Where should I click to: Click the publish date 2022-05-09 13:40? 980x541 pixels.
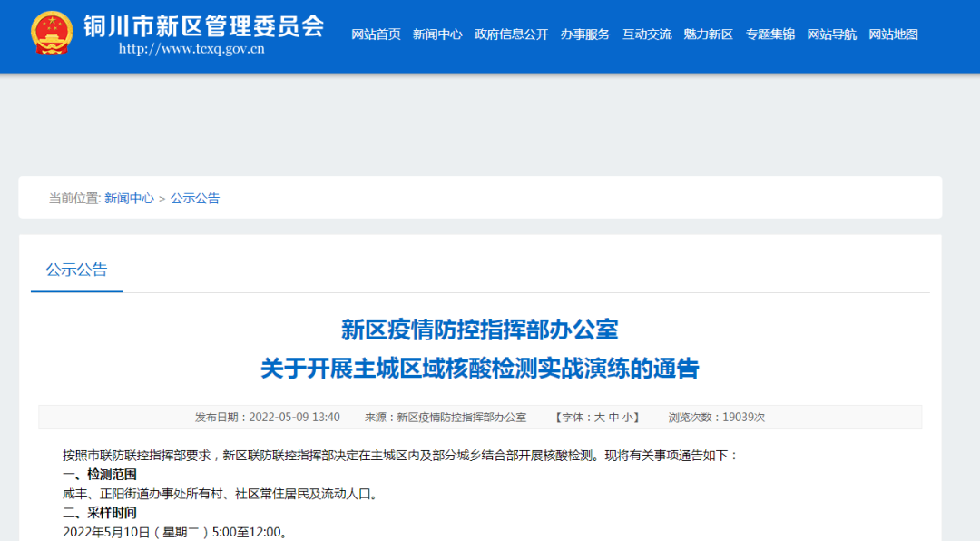[294, 418]
